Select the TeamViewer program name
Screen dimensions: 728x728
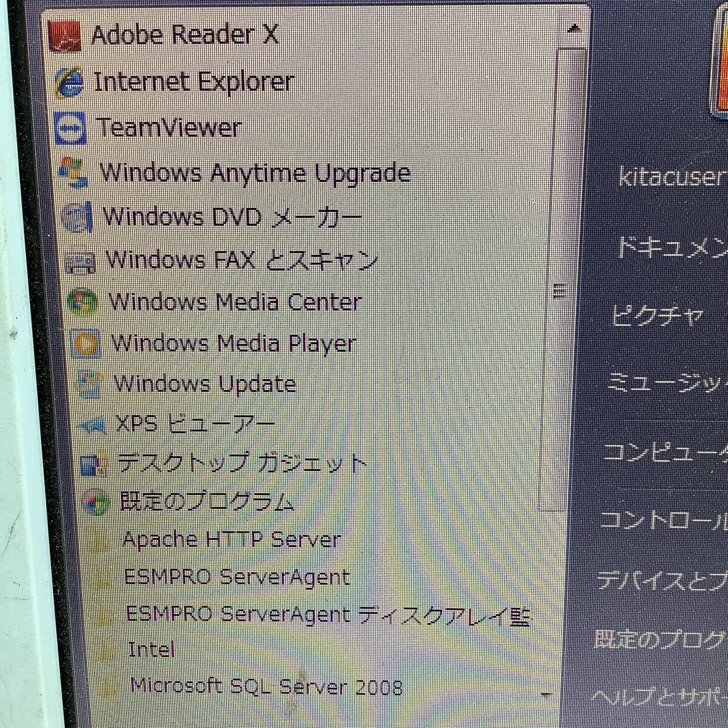click(x=169, y=128)
